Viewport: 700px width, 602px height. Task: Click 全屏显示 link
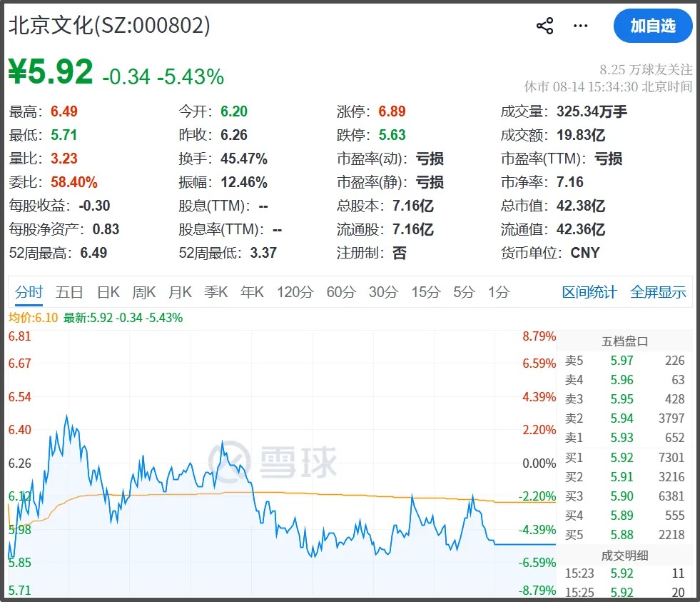click(x=658, y=292)
